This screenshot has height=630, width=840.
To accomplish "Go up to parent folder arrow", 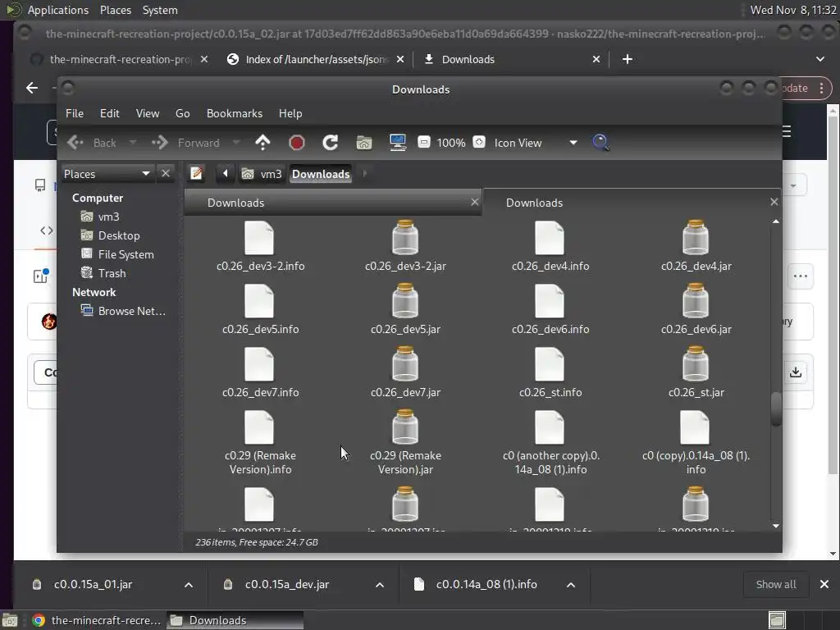I will click(x=262, y=143).
